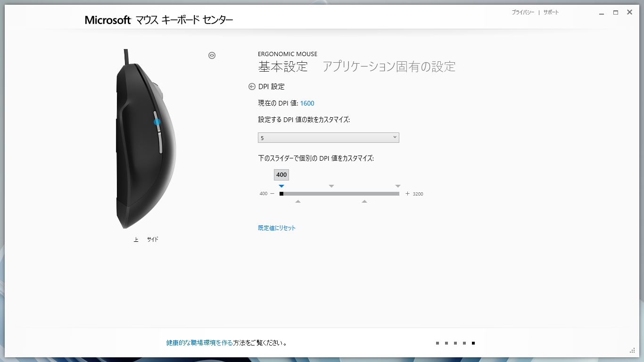
Task: Switch the mouse view to 上
Action: pos(136,239)
